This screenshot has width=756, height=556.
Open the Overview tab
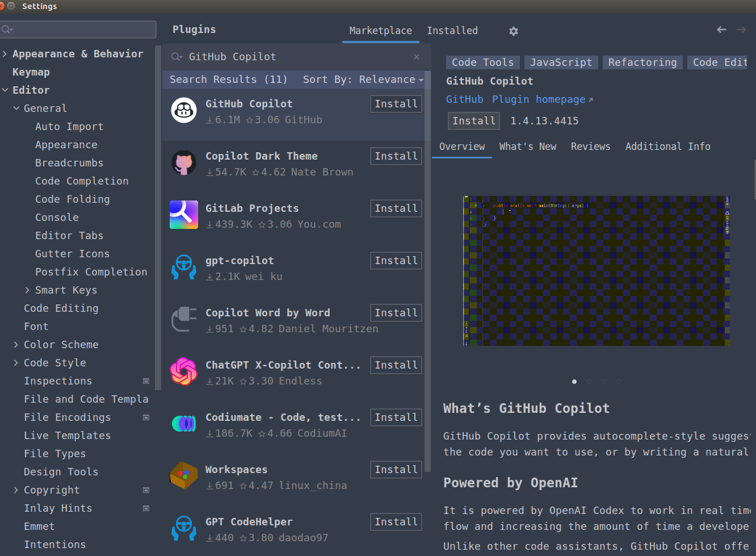point(462,147)
